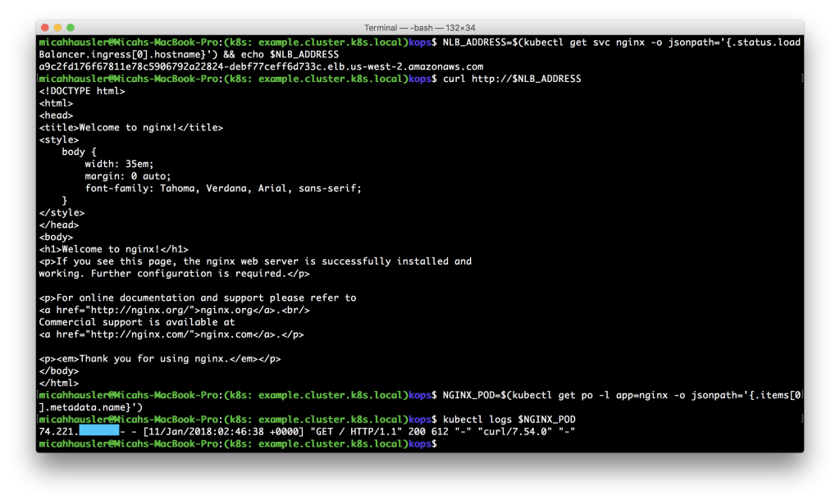Viewport: 840px width, 504px height.
Task: Click the nginx.org href line
Action: click(174, 310)
